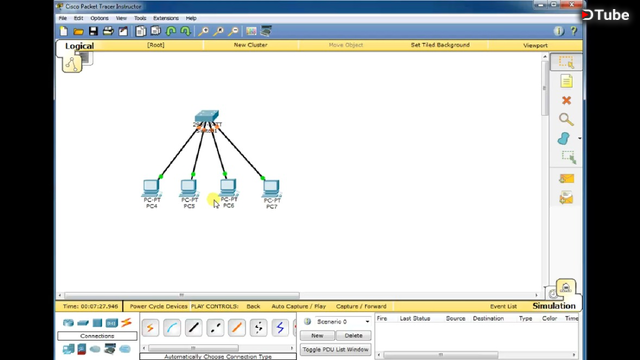This screenshot has width=640, height=360.
Task: Select the Add Complex PDU envelope
Action: coord(566,198)
